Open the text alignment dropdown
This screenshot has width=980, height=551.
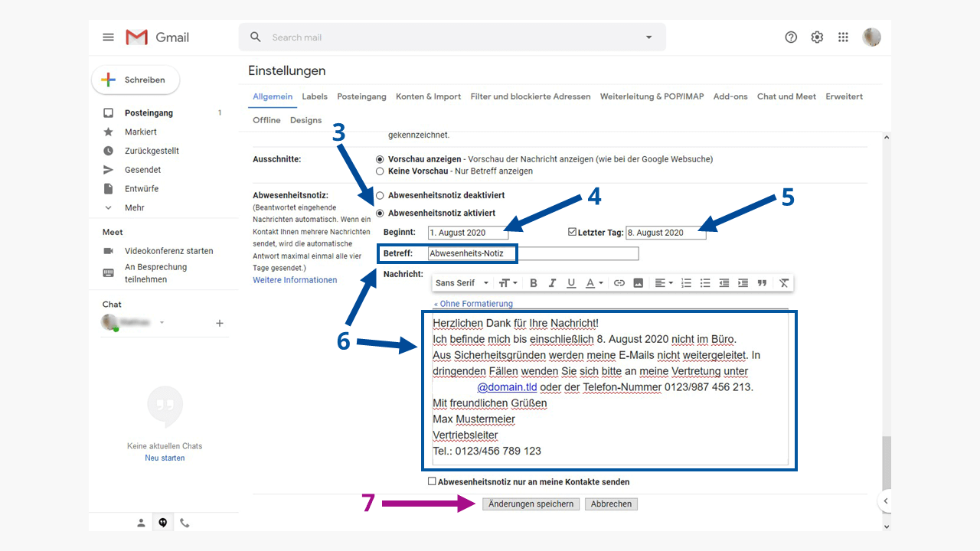pyautogui.click(x=664, y=283)
